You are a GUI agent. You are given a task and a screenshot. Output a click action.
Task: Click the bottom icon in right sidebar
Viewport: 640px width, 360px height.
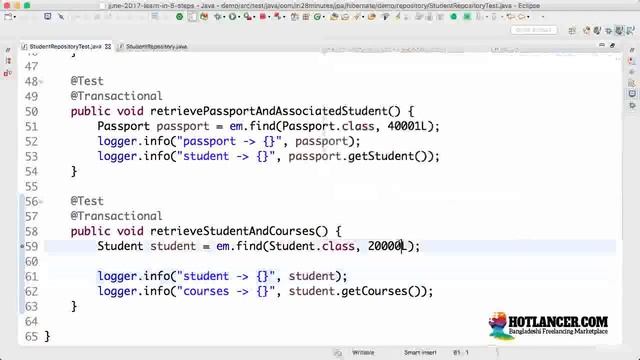(632, 105)
